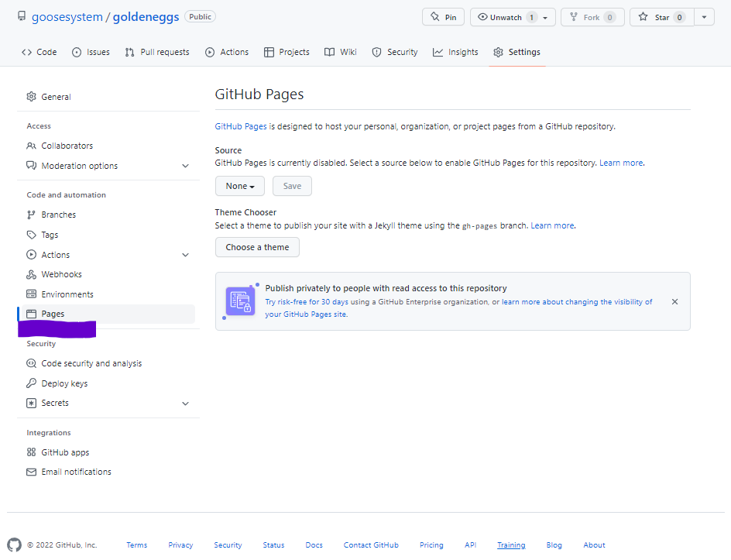This screenshot has width=731, height=560.
Task: Click the Collaborators people icon
Action: [x=31, y=146]
